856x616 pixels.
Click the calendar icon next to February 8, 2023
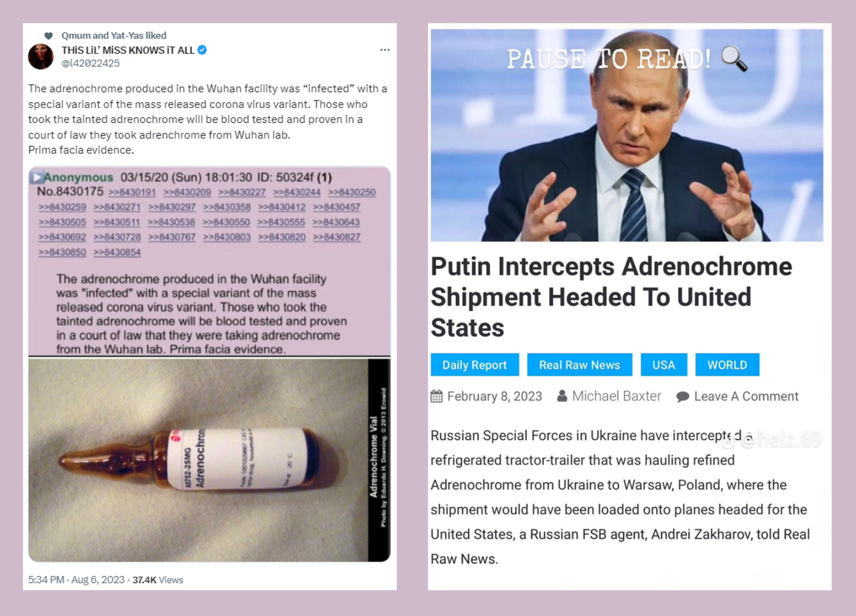436,396
